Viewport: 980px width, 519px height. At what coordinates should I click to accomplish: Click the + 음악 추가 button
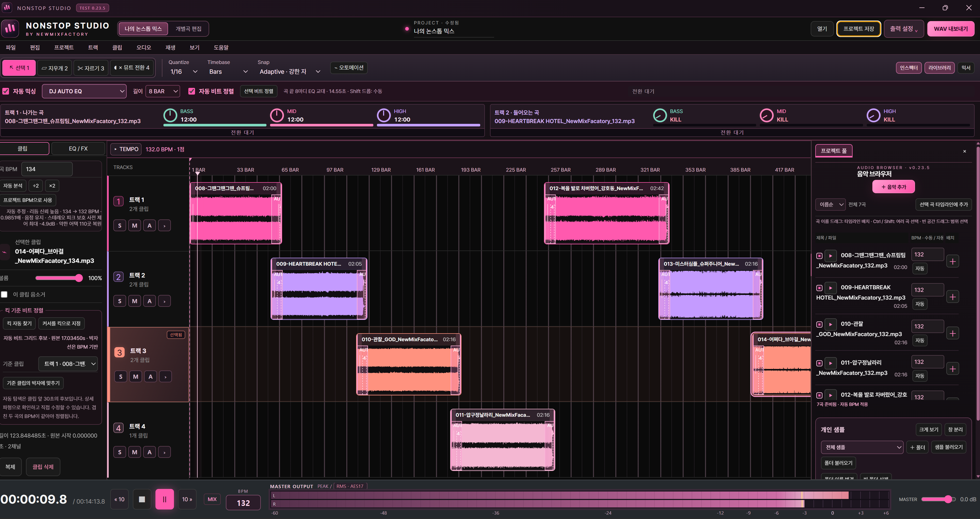893,187
